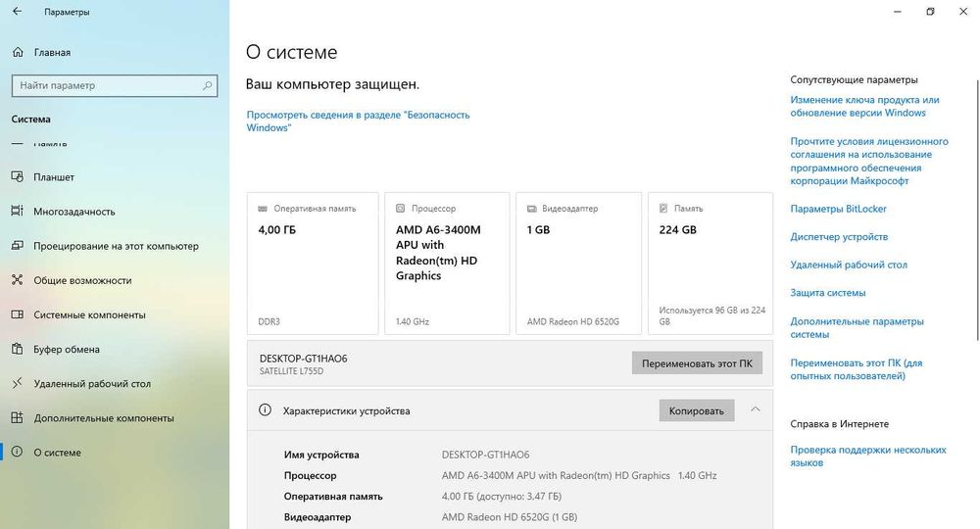Click the info icon beside Характеристики устройства
This screenshot has width=980, height=529.
tap(265, 410)
